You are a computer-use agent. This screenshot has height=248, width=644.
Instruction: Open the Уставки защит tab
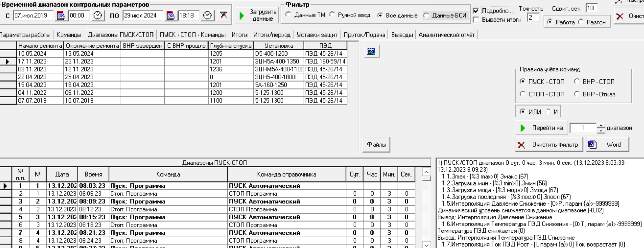317,35
